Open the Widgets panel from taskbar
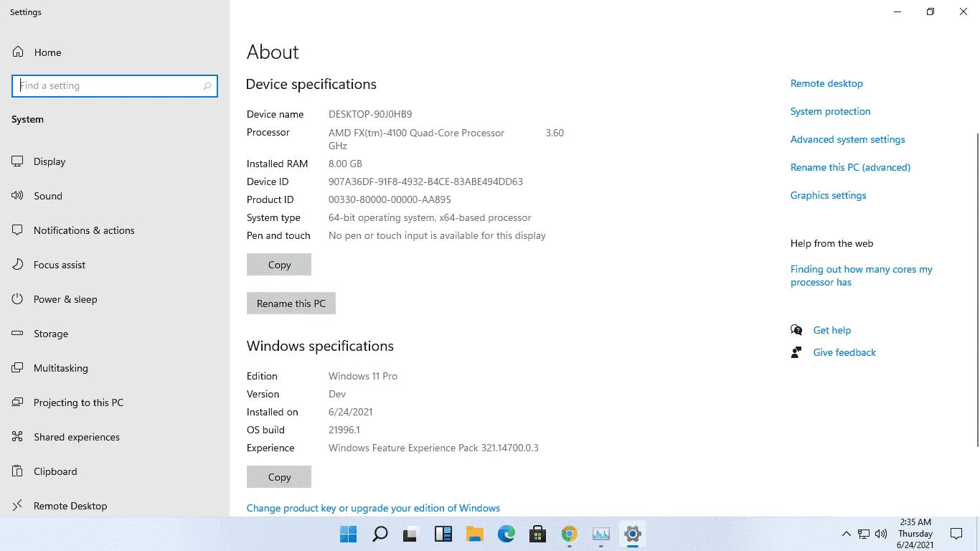Viewport: 980px width, 551px height. [443, 534]
